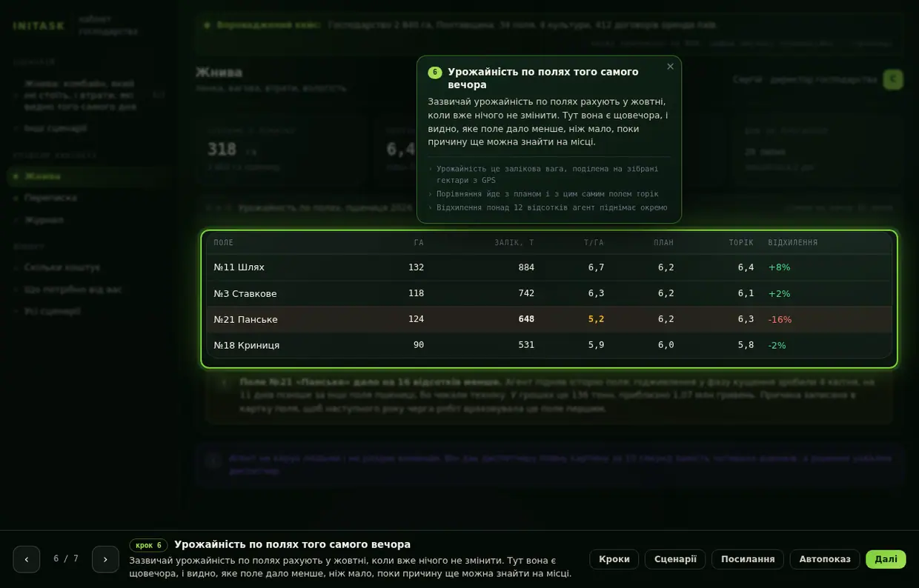This screenshot has height=588, width=919.
Task: Click the highlighted 5,2 yield value
Action: coord(596,319)
